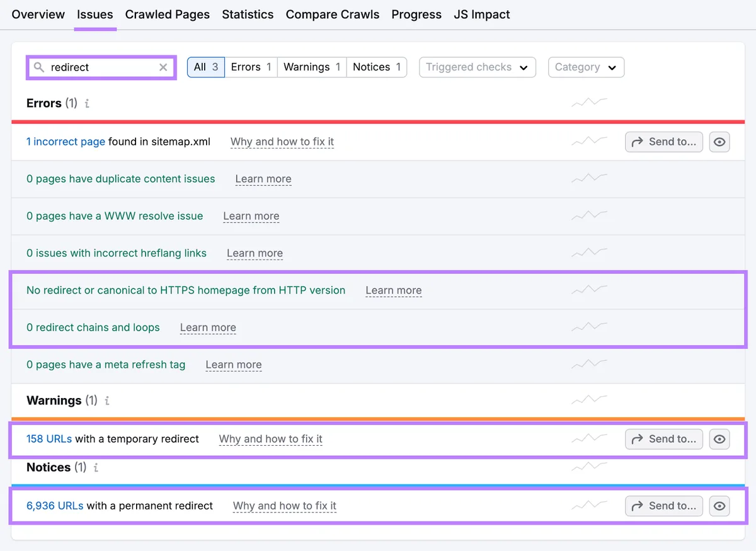Switch to the Overview tab
Viewport: 756px width, 551px height.
click(38, 14)
